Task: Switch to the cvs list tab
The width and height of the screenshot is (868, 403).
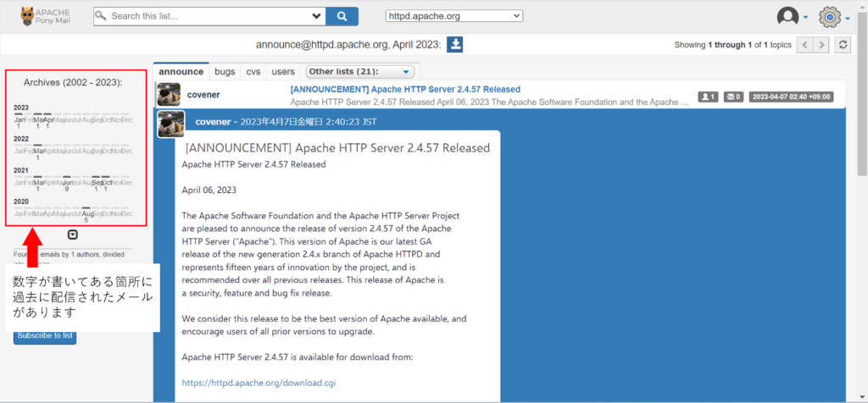Action: [x=253, y=71]
